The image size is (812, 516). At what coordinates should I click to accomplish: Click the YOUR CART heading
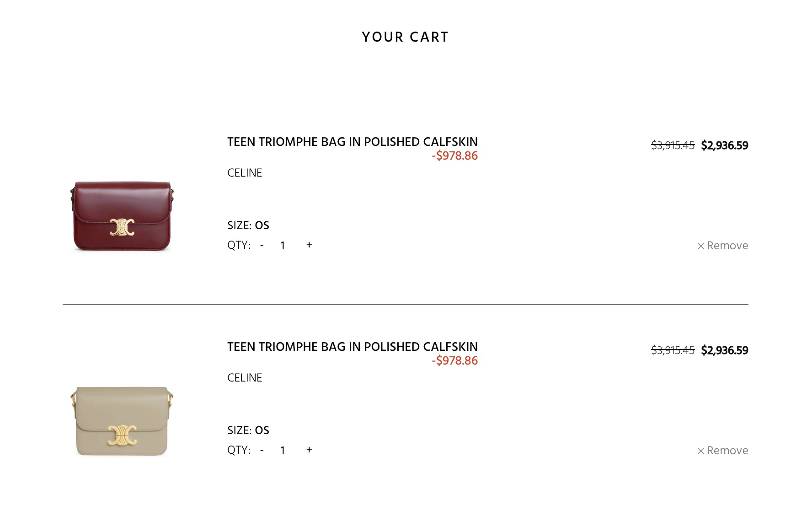[405, 37]
